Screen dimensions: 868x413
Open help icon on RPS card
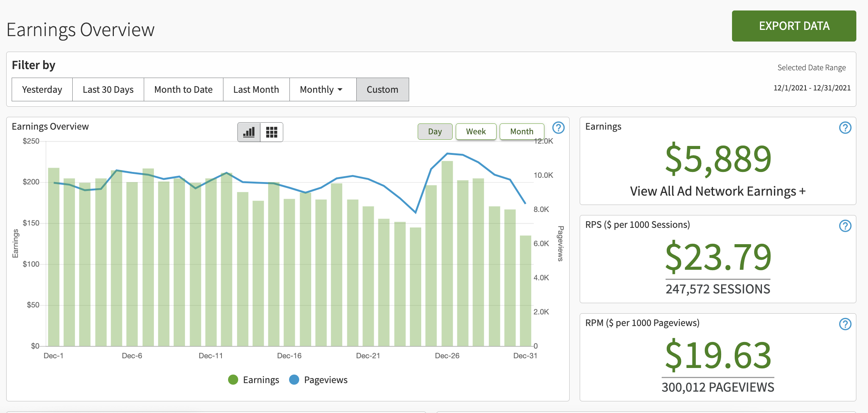[x=845, y=226]
